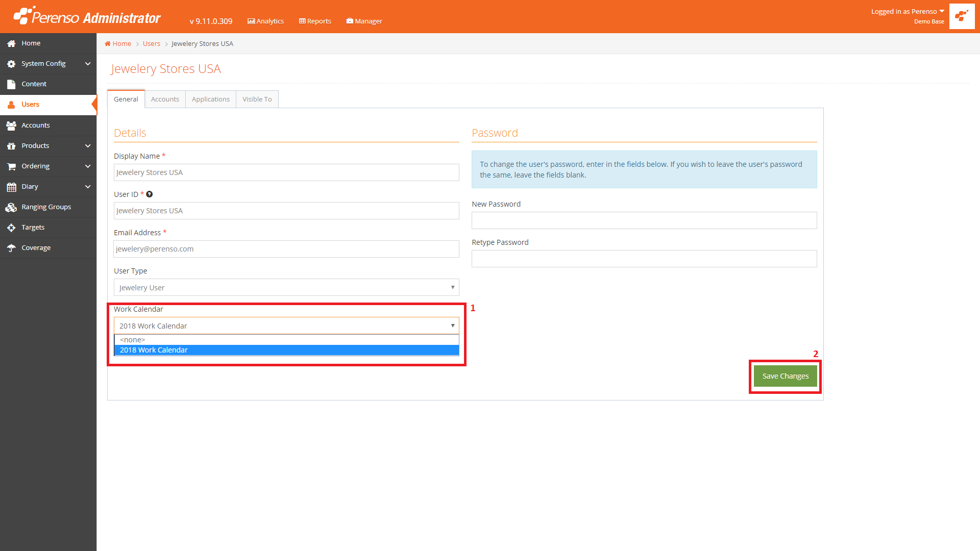The image size is (980, 551).
Task: Expand the Diary sidebar submenu
Action: [x=88, y=187]
